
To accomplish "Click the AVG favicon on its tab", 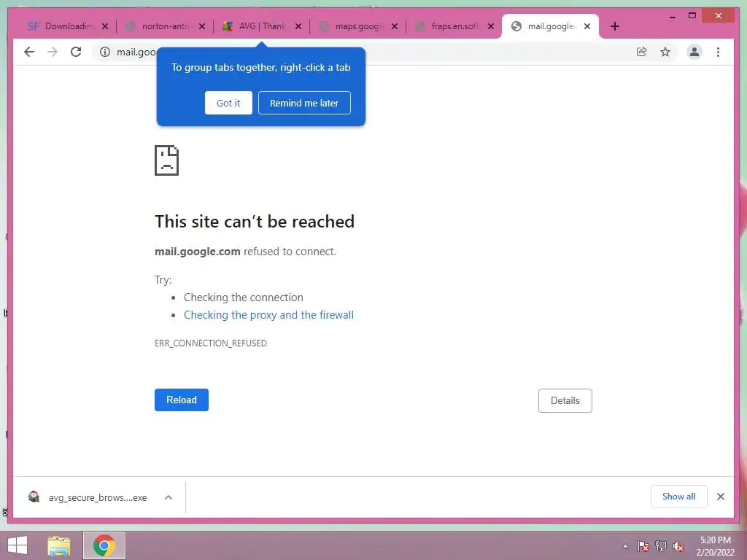I will click(x=228, y=26).
